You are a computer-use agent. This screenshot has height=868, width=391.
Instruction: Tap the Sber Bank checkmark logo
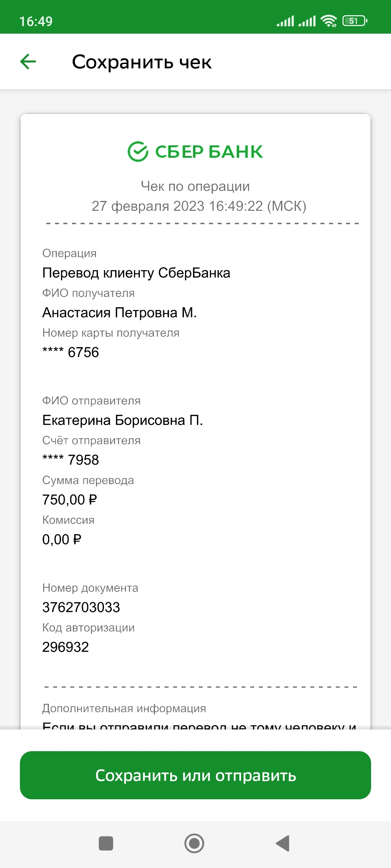point(138,151)
